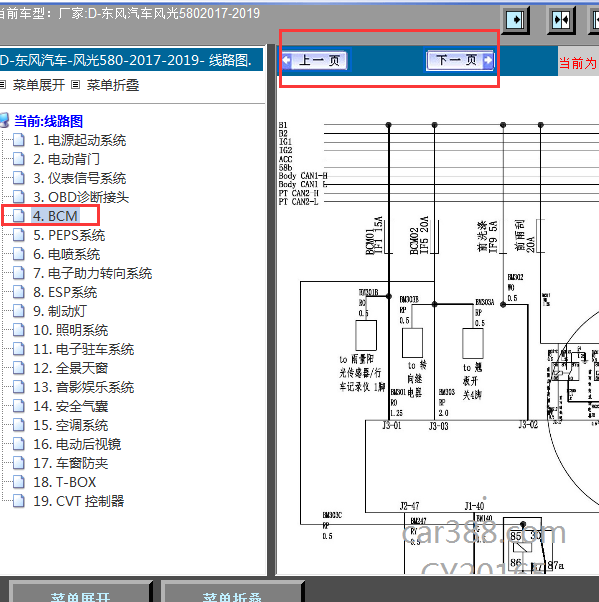Click page icon next to 10. 照明系统
The height and width of the screenshot is (602, 599).
click(x=18, y=330)
